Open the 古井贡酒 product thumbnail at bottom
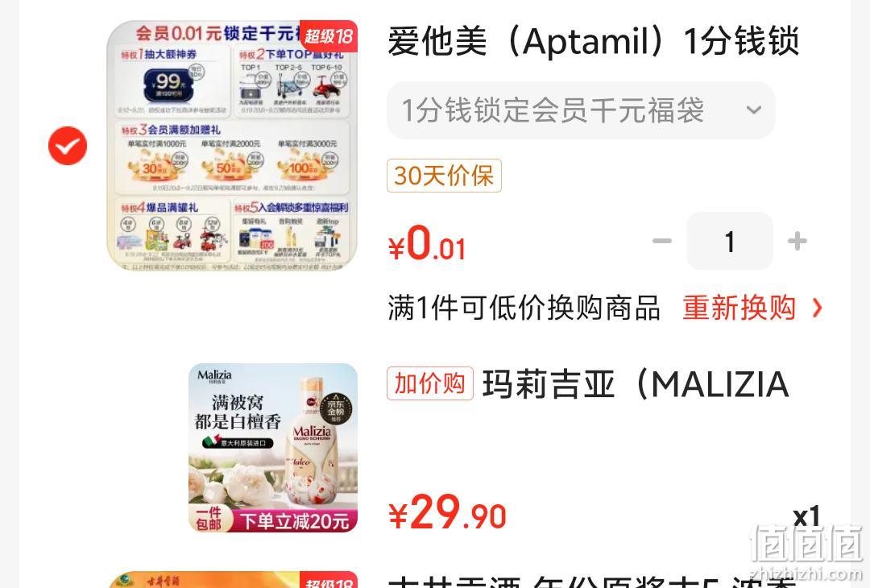870x588 pixels. 232,579
